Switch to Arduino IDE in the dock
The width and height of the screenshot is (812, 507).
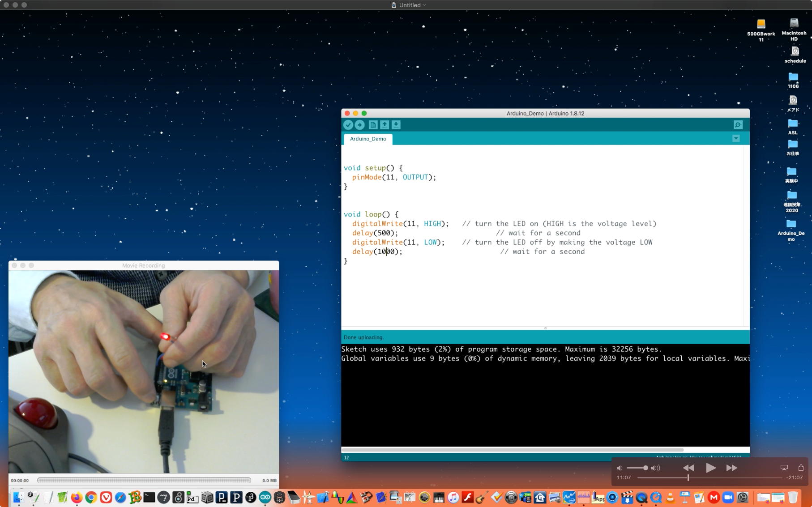click(265, 497)
